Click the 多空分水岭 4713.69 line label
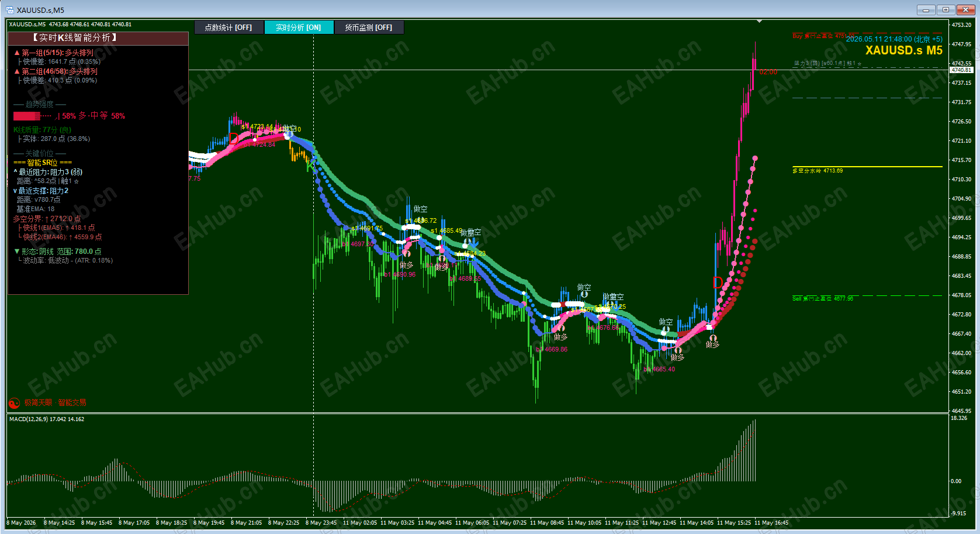The height and width of the screenshot is (534, 980). click(x=818, y=171)
